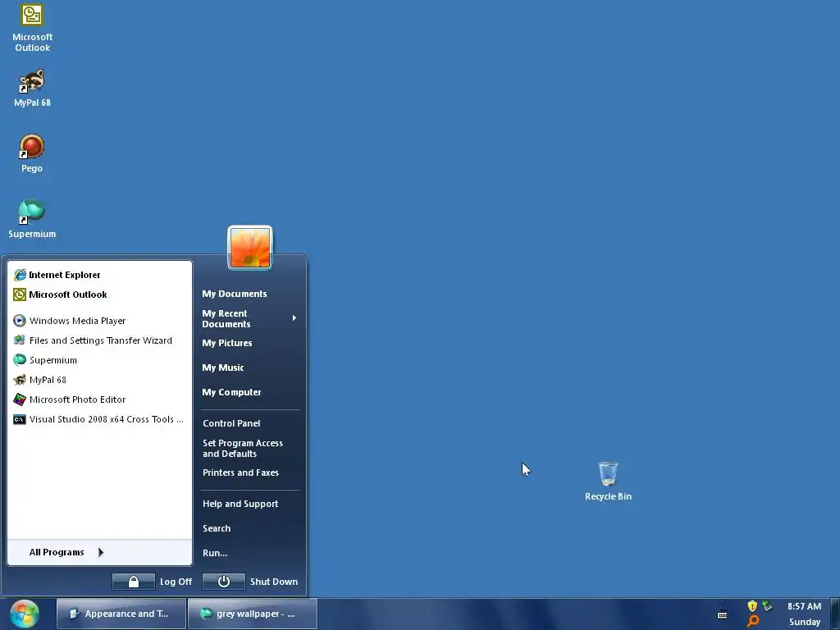Image resolution: width=840 pixels, height=630 pixels.
Task: Click Files and Settings Transfer Wizard icon
Action: (x=20, y=340)
